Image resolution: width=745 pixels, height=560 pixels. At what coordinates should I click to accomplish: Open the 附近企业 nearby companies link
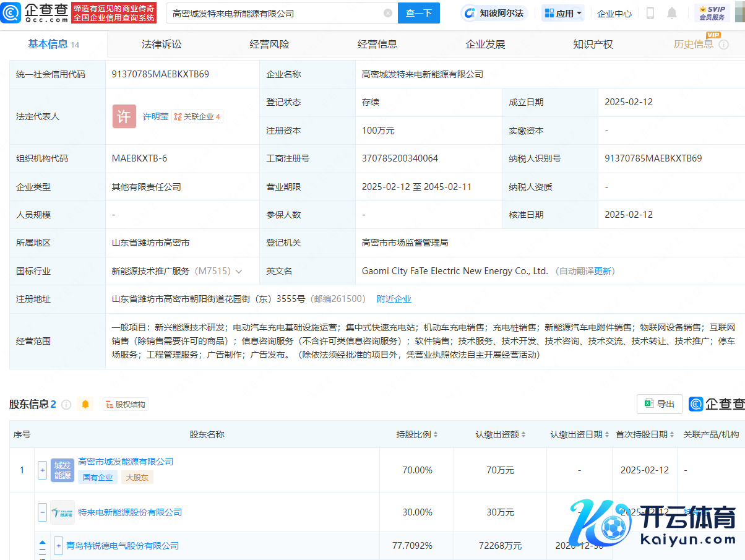(x=394, y=299)
